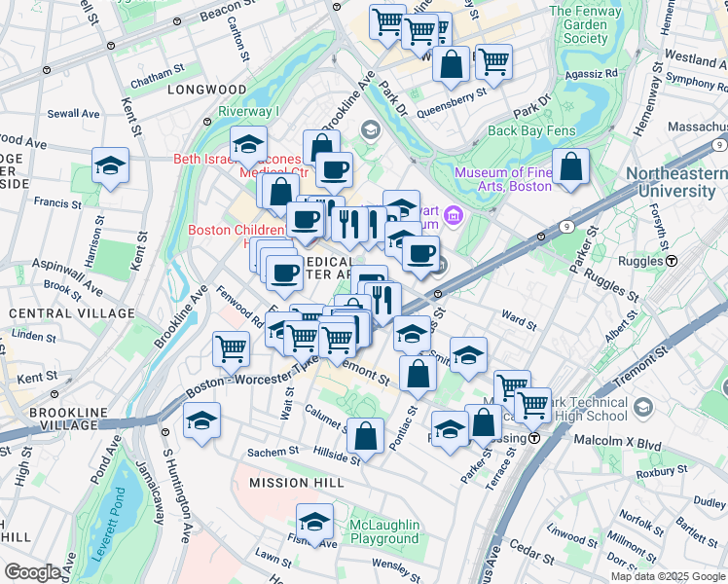Viewport: 728px width, 584px height.
Task: Open the school marker on Fisher Ave
Action: (x=314, y=525)
